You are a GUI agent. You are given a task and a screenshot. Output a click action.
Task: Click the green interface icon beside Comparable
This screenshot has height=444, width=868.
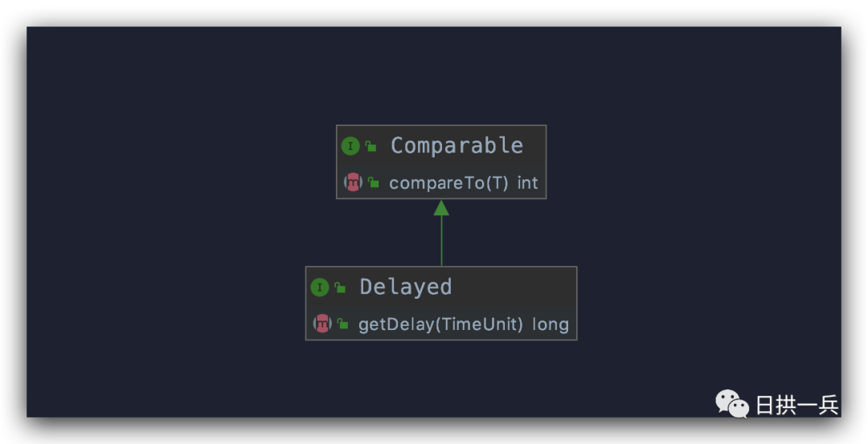point(350,145)
